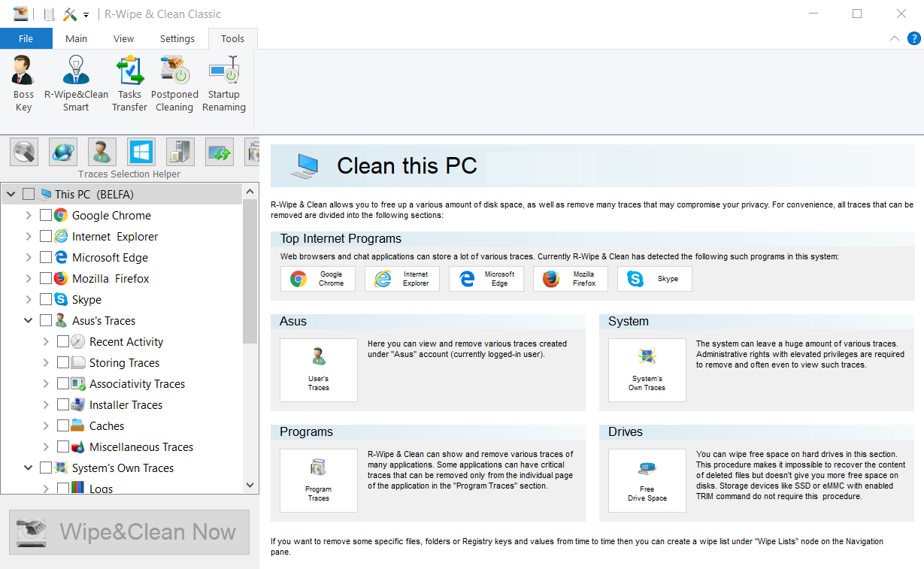Screen dimensions: 924x569
Task: Click the quick access tools icon in title bar
Action: click(x=71, y=14)
